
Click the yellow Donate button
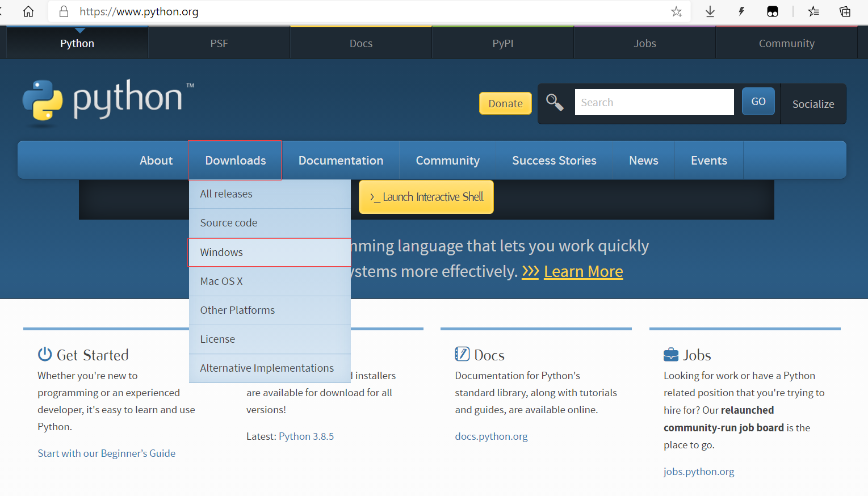coord(505,103)
